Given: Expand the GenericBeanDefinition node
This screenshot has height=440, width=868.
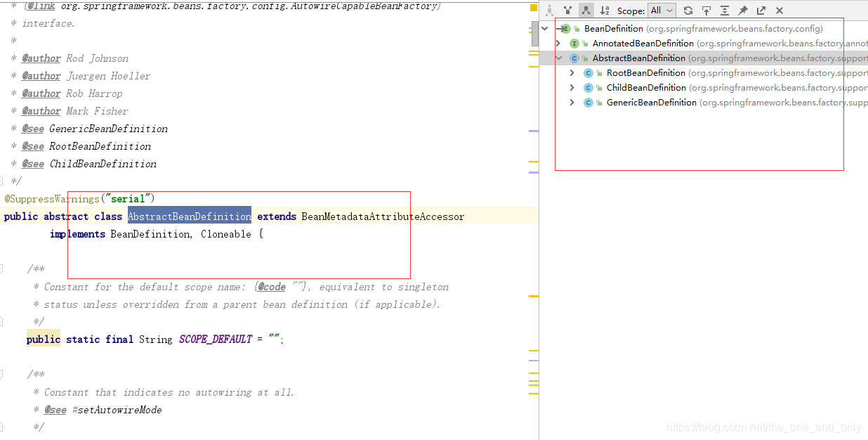Looking at the screenshot, I should (x=572, y=103).
